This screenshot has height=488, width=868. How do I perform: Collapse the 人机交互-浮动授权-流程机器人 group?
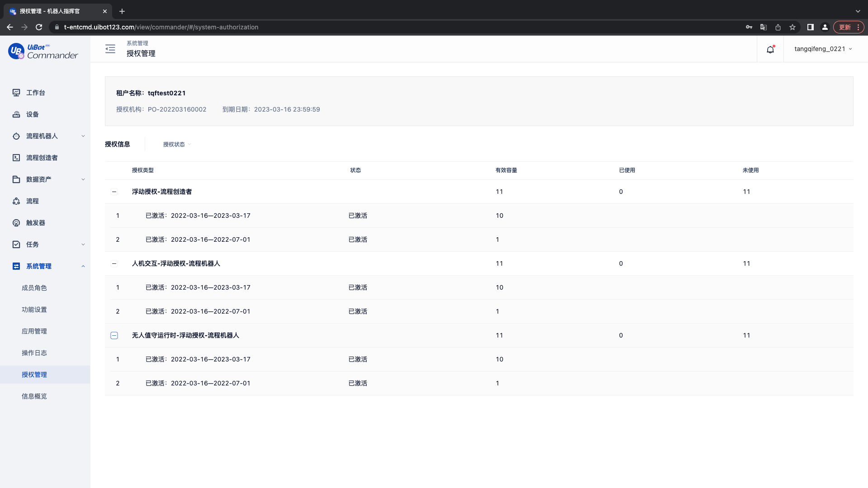pyautogui.click(x=114, y=263)
